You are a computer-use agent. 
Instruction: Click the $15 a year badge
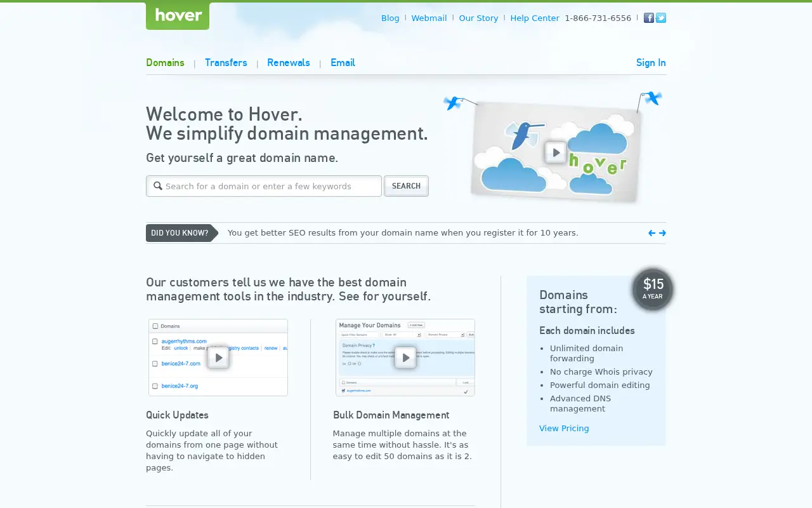click(x=653, y=289)
